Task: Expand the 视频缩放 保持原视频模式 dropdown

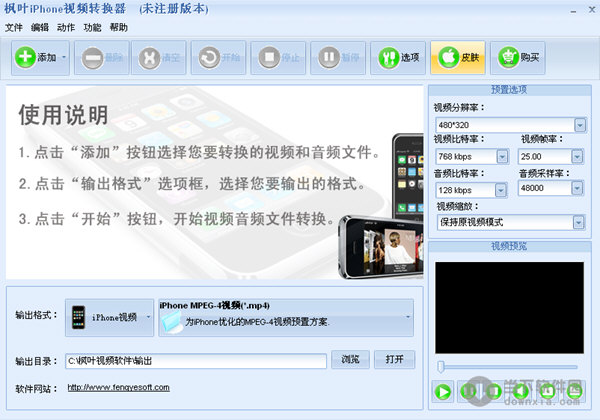Action: (580, 221)
